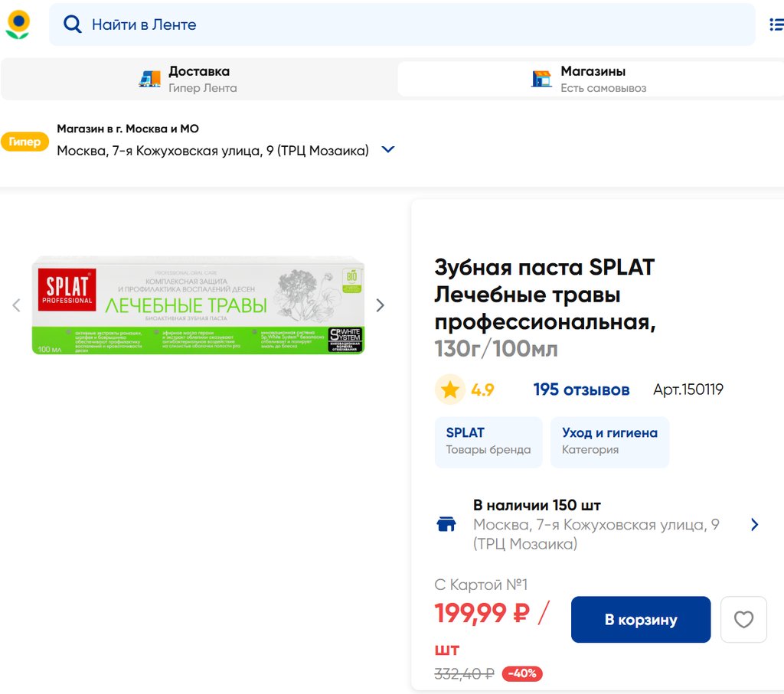
Task: Click the yellow rating star icon
Action: pos(450,390)
